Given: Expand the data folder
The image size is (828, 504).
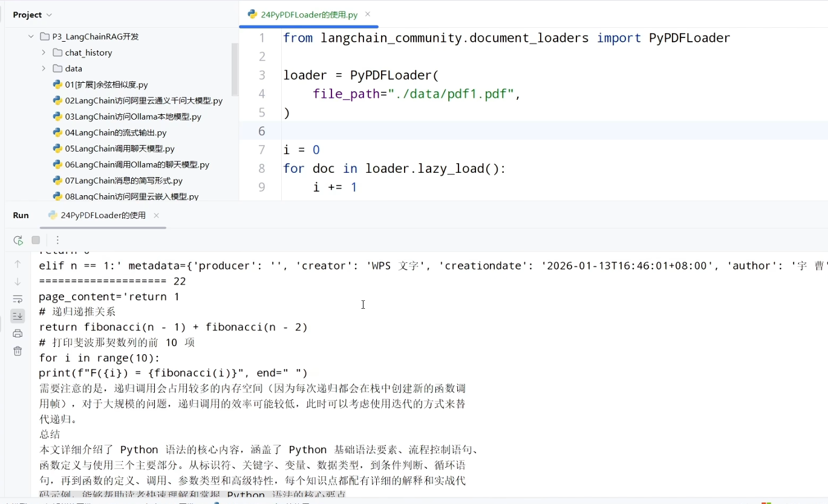Looking at the screenshot, I should coord(44,68).
